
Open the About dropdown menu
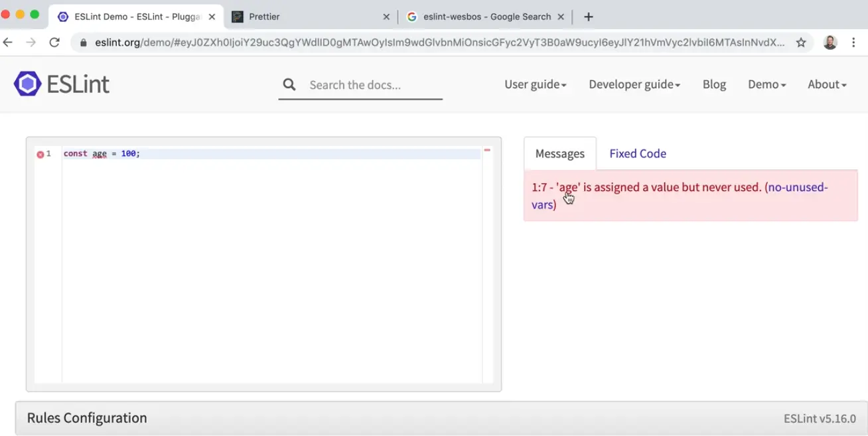pos(826,84)
